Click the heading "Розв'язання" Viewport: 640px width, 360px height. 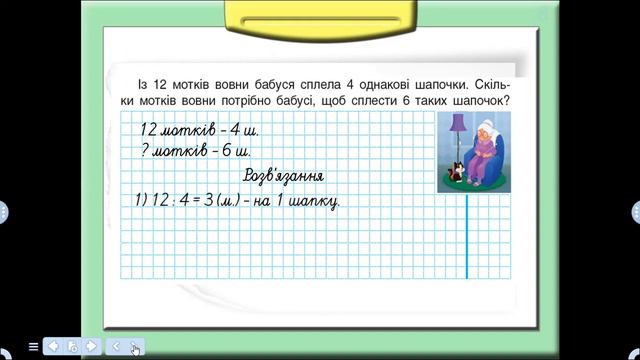click(x=284, y=176)
